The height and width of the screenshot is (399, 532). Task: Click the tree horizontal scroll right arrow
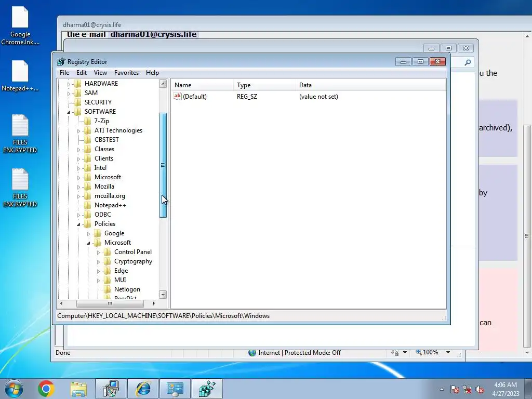point(154,303)
